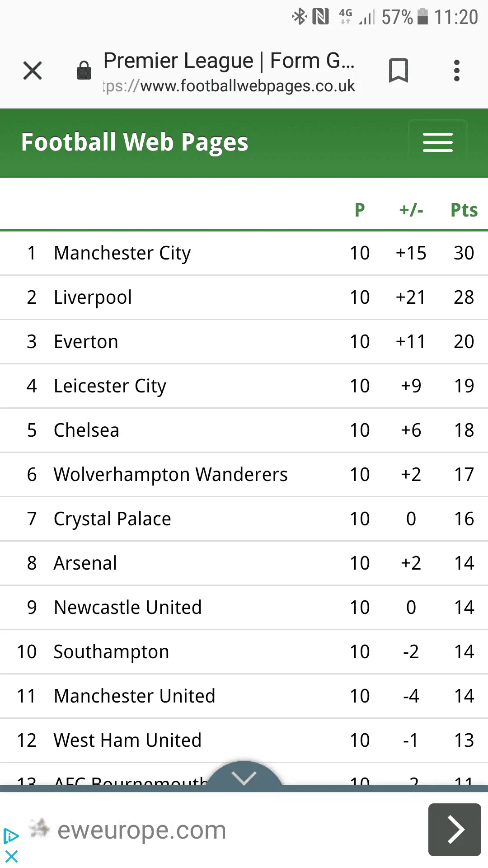
Task: Sort by the +/- goal difference header
Action: click(411, 210)
